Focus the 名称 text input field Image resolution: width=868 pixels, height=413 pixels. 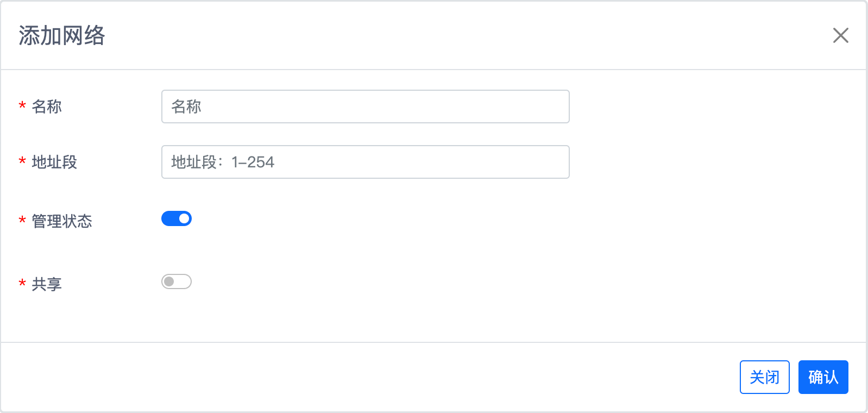coord(365,107)
